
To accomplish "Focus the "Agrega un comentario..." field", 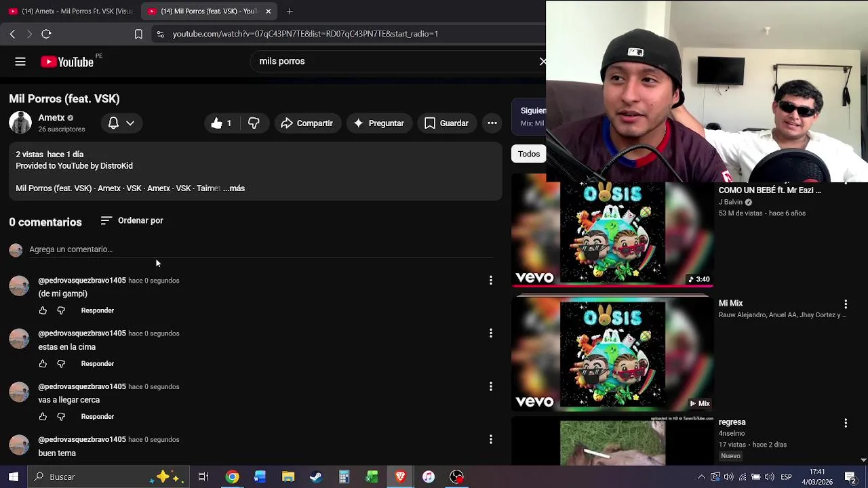I will [261, 249].
